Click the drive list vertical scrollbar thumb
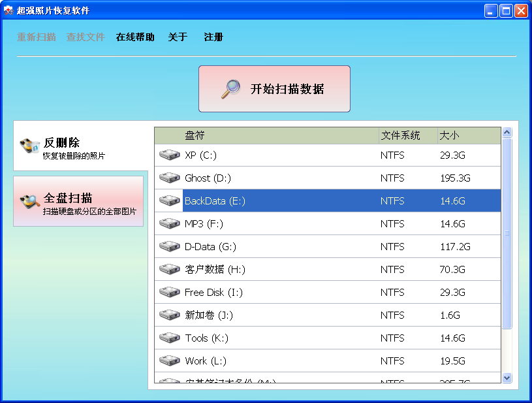Viewport: 532px width, 403px height. click(507, 233)
